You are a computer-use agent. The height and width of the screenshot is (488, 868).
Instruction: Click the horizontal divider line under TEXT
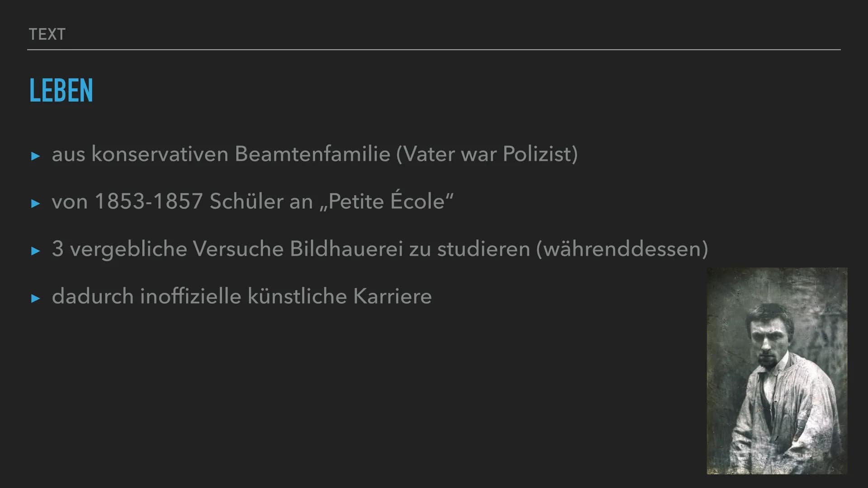[x=434, y=50]
